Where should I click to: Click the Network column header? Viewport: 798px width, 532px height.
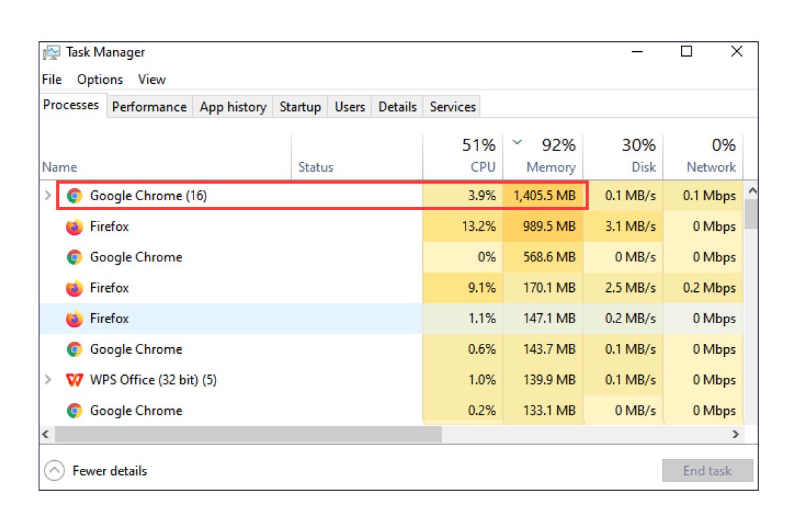[711, 167]
